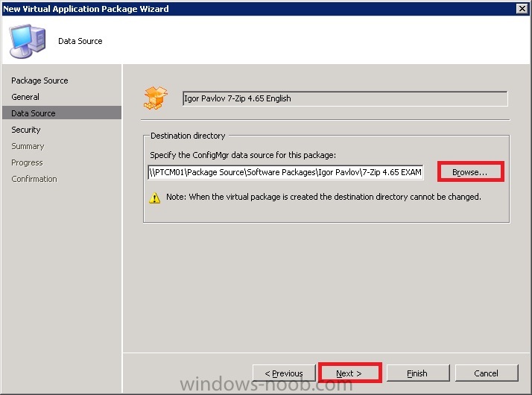This screenshot has height=395, width=532.
Task: Click the Finish button
Action: pyautogui.click(x=418, y=373)
